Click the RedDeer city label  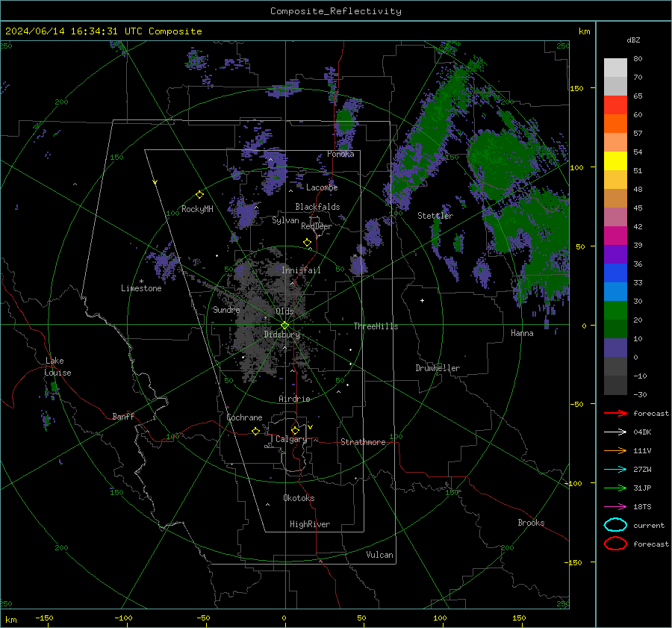(x=317, y=226)
